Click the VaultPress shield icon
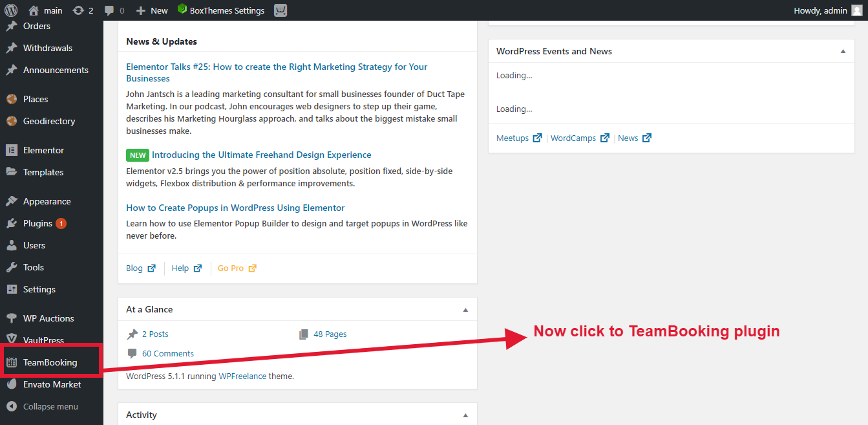This screenshot has height=425, width=868. (12, 339)
